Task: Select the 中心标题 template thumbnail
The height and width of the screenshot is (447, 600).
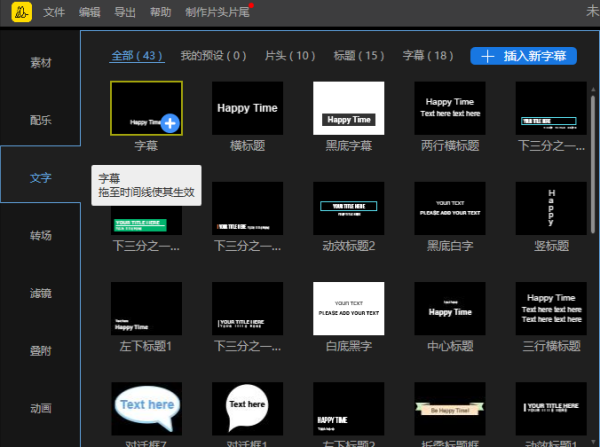Action: point(450,308)
